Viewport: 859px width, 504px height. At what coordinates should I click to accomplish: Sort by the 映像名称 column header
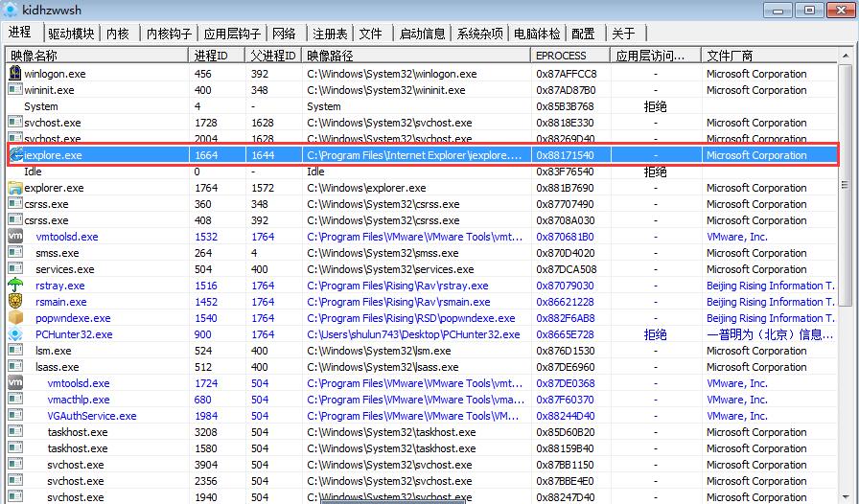click(98, 56)
